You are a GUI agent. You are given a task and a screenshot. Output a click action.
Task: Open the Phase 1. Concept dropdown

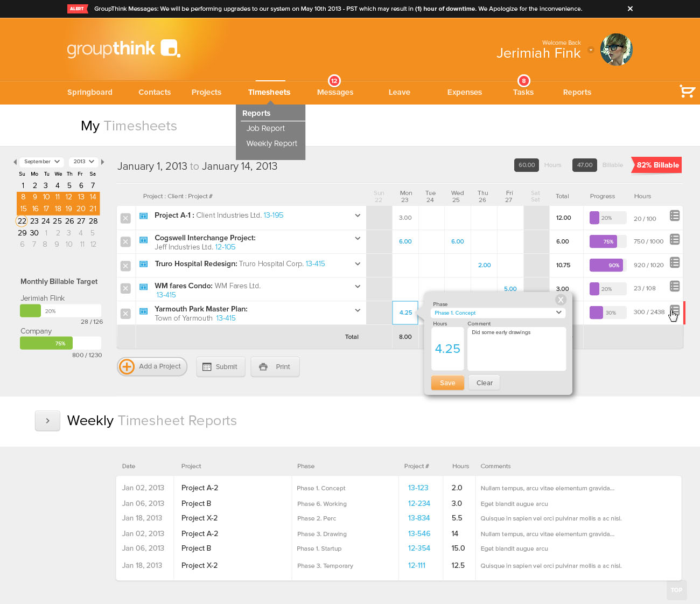pos(499,313)
